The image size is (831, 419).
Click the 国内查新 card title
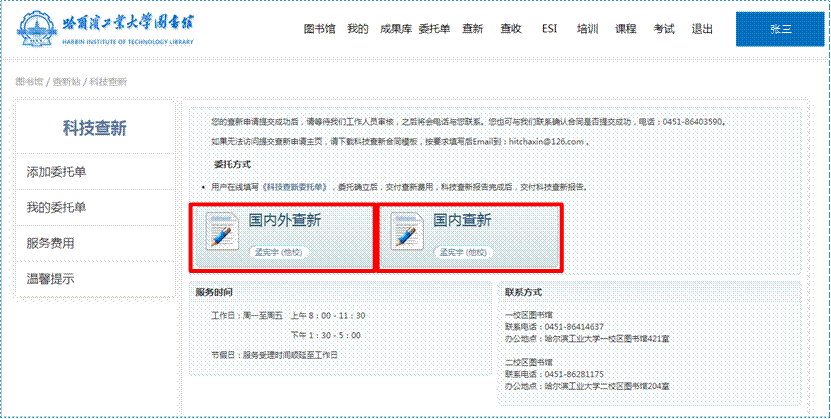(462, 220)
